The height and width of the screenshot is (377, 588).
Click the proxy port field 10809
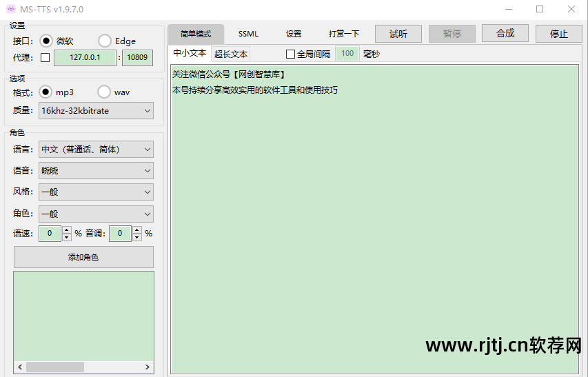point(137,58)
